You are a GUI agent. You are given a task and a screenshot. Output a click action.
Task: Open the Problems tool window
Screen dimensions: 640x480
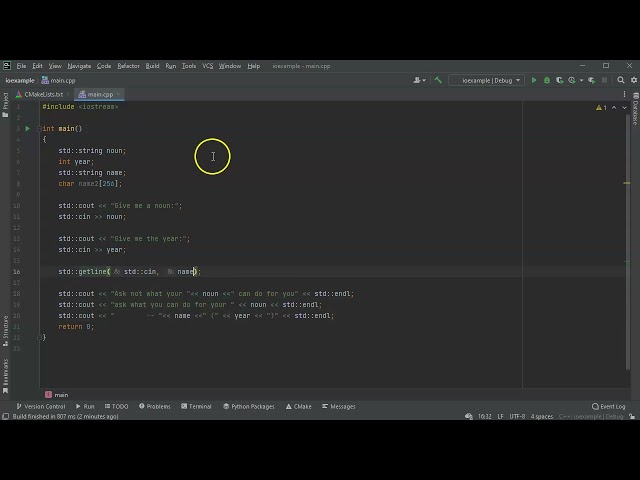[x=155, y=407]
